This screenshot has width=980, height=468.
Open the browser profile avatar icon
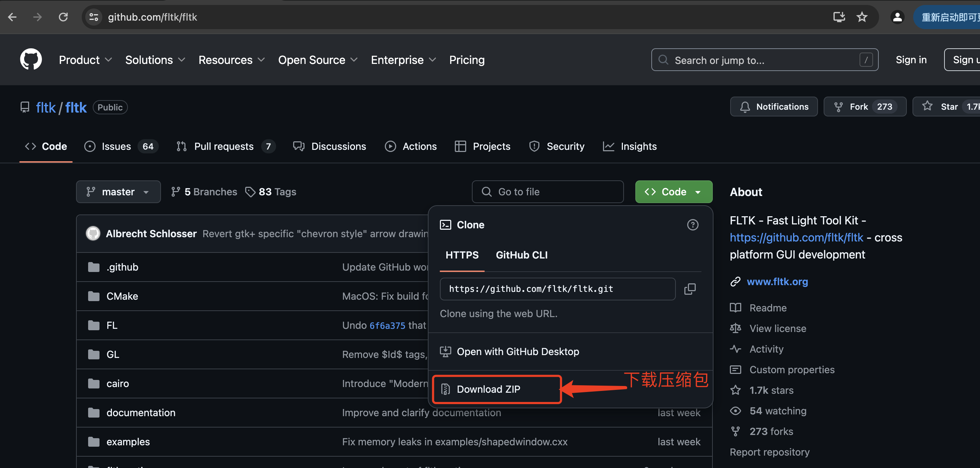pyautogui.click(x=897, y=17)
